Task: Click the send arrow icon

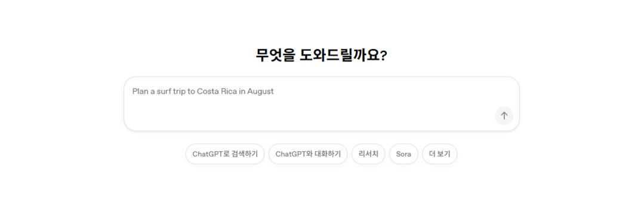Action: (x=504, y=115)
